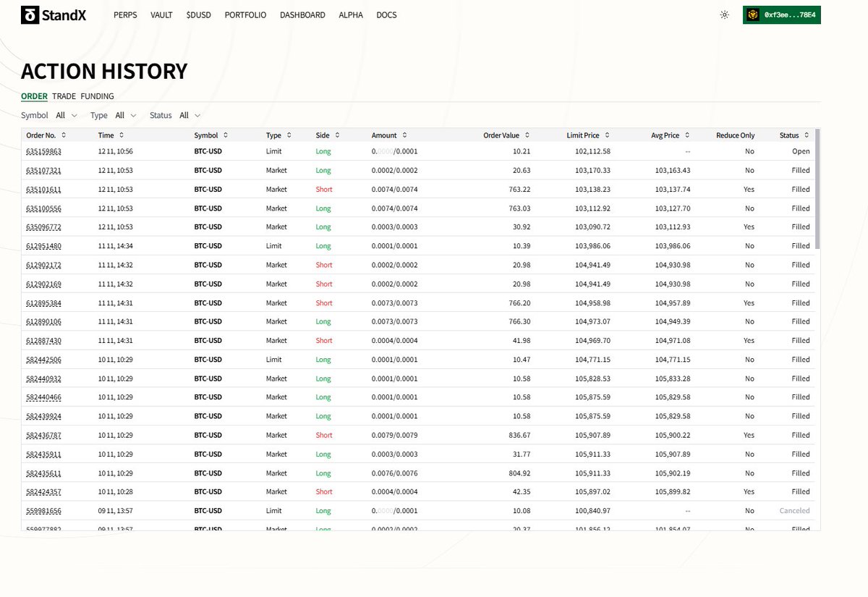Image resolution: width=868 pixels, height=597 pixels.
Task: Sort by Amount column arrows
Action: [404, 135]
